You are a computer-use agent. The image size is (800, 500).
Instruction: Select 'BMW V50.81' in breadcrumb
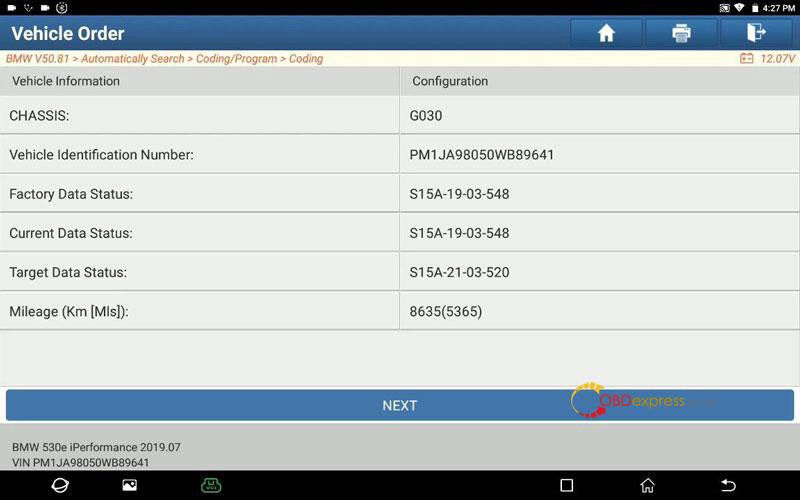tap(37, 58)
